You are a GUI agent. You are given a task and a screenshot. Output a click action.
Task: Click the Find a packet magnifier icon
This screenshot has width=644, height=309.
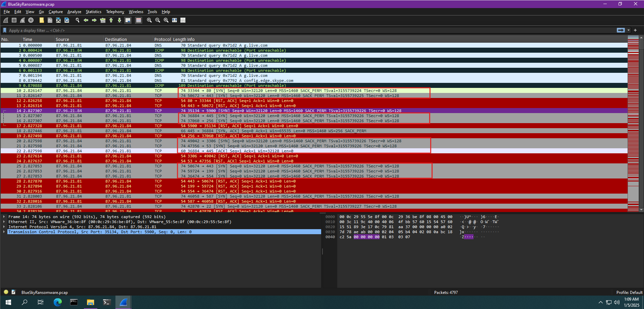78,20
